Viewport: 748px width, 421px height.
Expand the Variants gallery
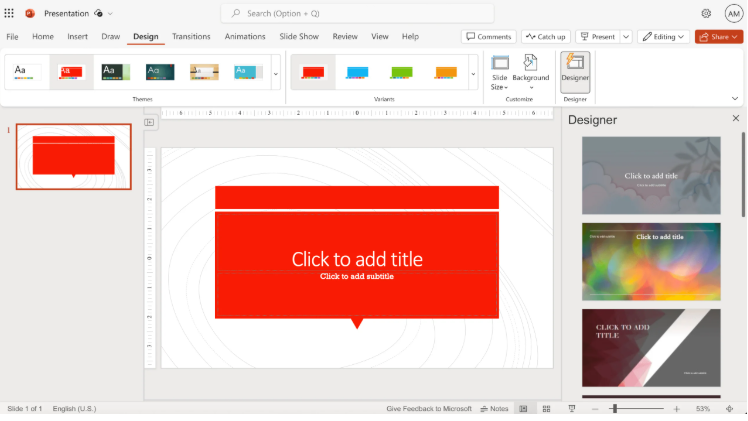[473, 74]
